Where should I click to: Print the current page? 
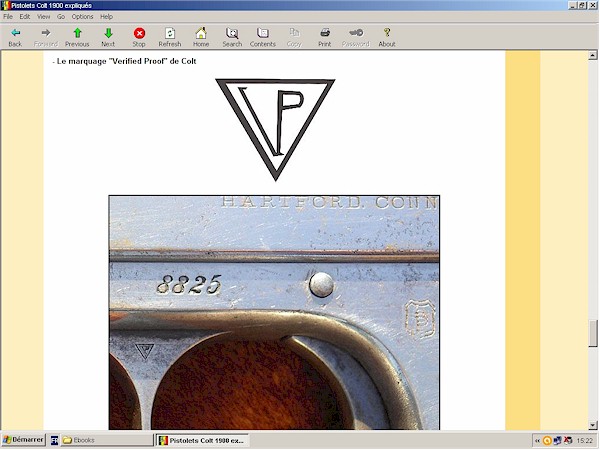[x=324, y=37]
